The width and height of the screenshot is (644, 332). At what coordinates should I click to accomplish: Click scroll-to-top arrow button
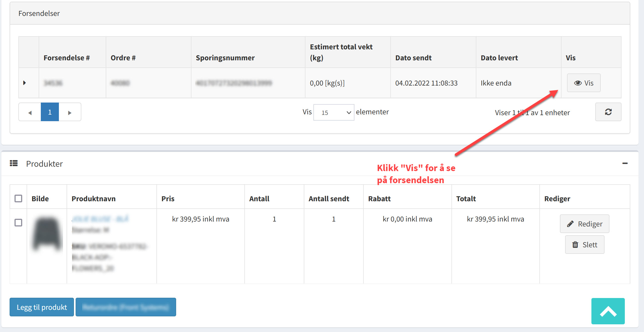(x=608, y=311)
